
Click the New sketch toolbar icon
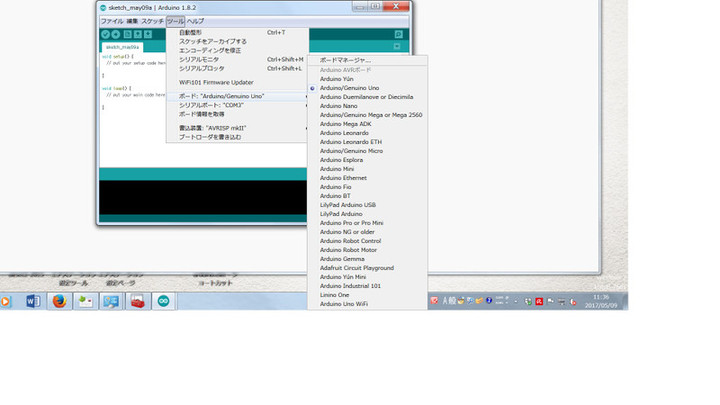128,34
